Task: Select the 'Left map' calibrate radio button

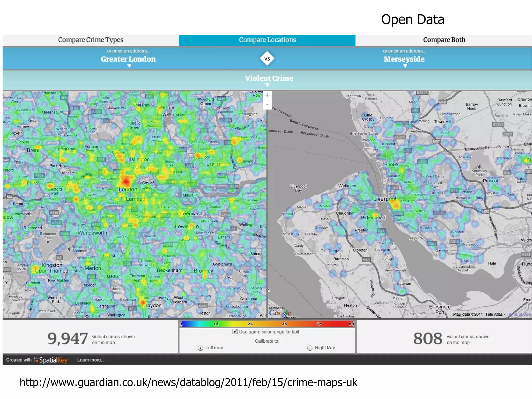Action: (x=200, y=348)
